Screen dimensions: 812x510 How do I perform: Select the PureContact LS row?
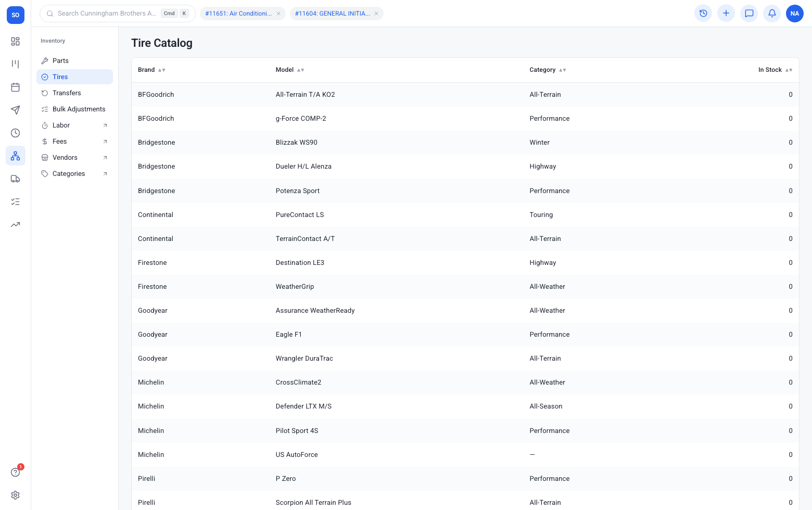pos(465,214)
